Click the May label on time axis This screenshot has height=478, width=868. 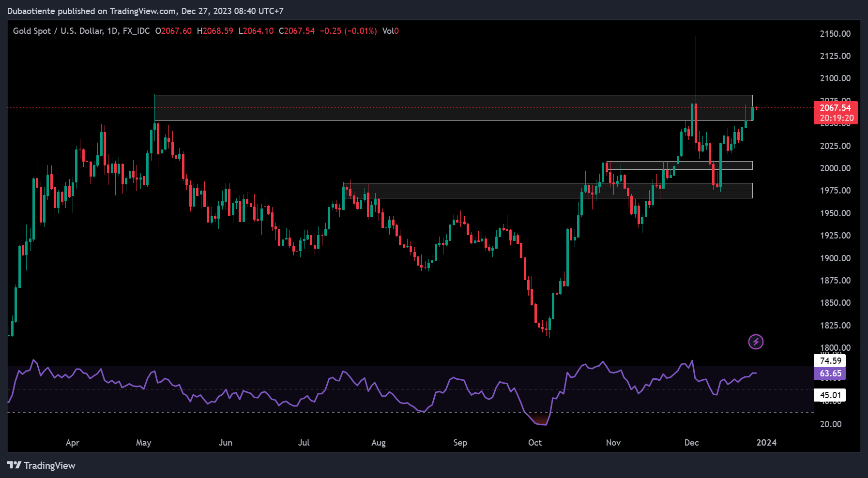tap(144, 443)
